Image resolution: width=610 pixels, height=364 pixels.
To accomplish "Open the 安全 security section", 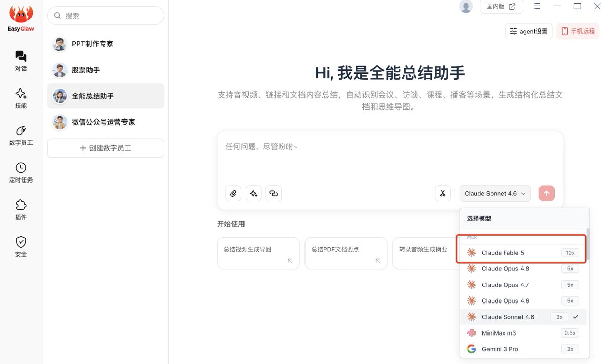I will point(21,247).
